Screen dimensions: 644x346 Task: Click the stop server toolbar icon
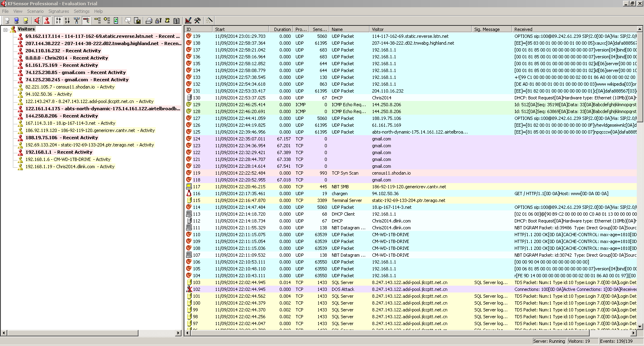7,20
